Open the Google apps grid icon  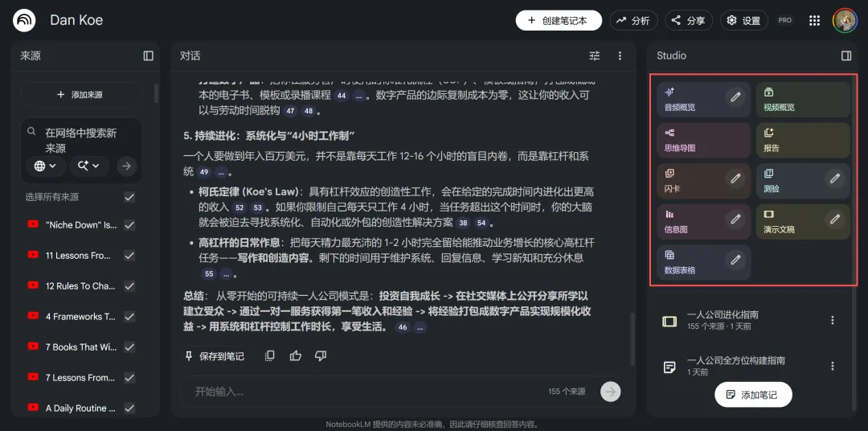point(814,20)
